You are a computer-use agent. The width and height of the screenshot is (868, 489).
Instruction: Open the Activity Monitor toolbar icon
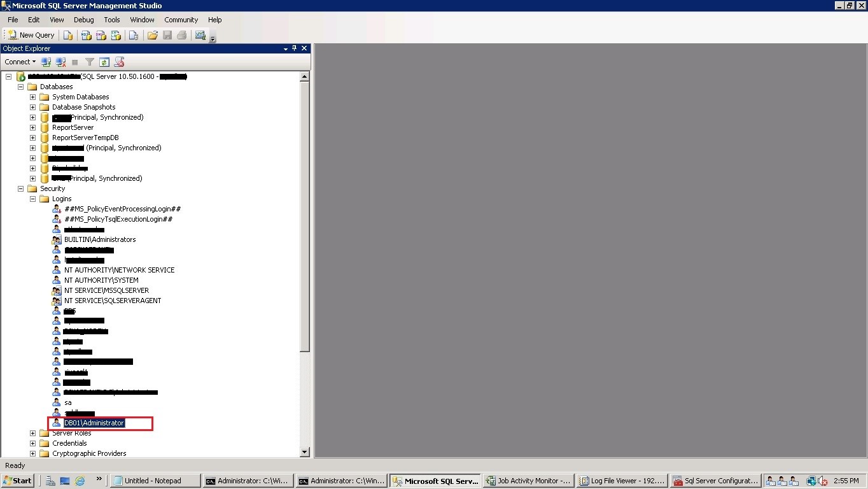tap(200, 35)
